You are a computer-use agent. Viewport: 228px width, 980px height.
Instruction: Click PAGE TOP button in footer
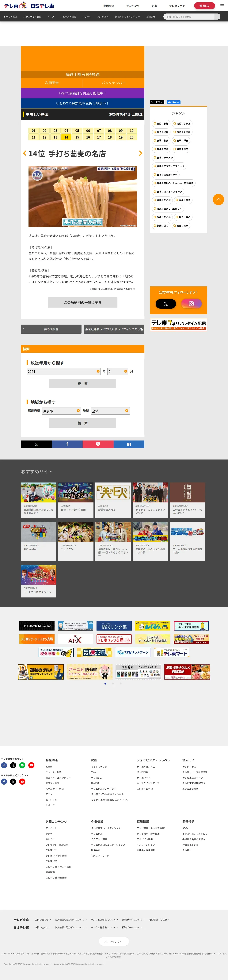(114, 942)
